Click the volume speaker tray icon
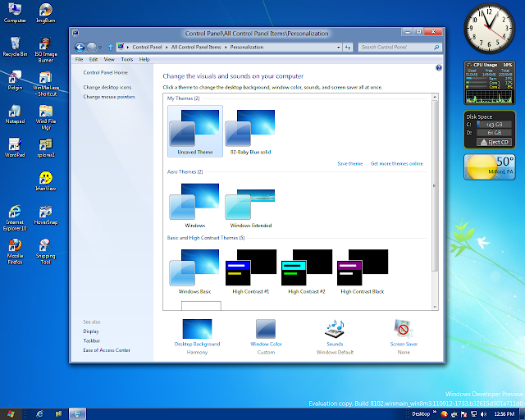This screenshot has height=420, width=525. point(483,414)
